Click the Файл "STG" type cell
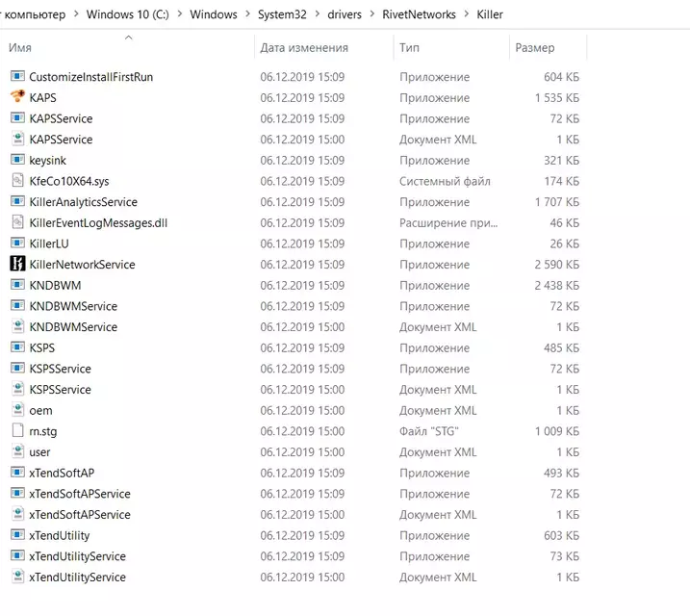690x616 pixels. coord(429,431)
